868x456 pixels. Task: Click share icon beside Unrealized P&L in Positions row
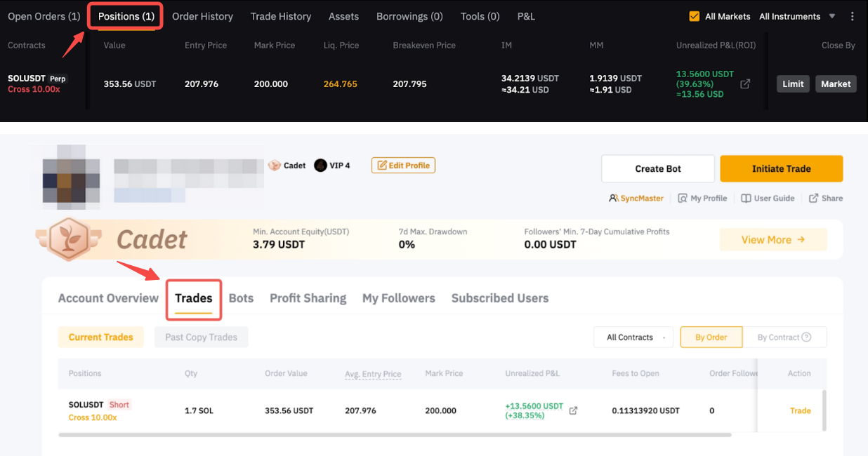(x=745, y=84)
